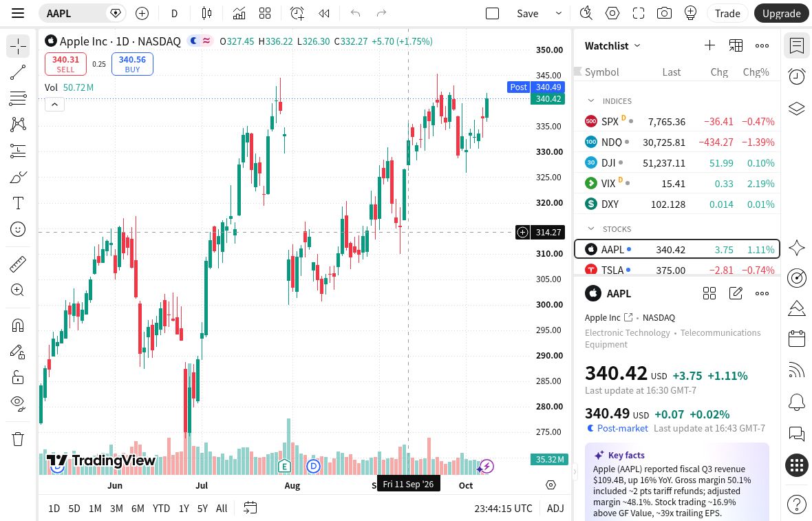This screenshot has width=812, height=521.
Task: Toggle magnet mode for drawings
Action: point(18,326)
